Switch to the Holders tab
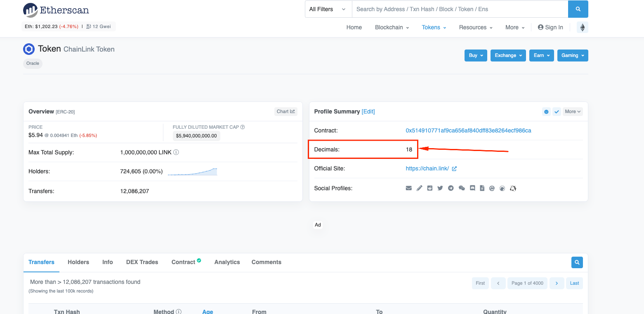Screen dimensions: 644x314 (78, 262)
